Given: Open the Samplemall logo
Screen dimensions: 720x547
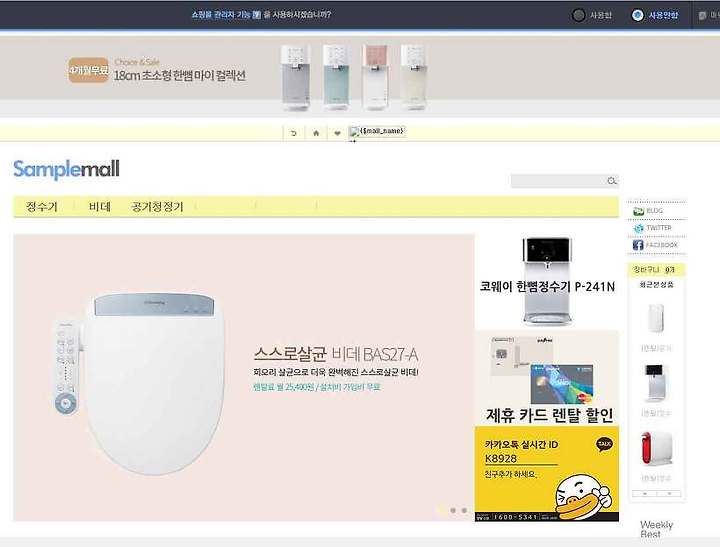Looking at the screenshot, I should coord(67,169).
